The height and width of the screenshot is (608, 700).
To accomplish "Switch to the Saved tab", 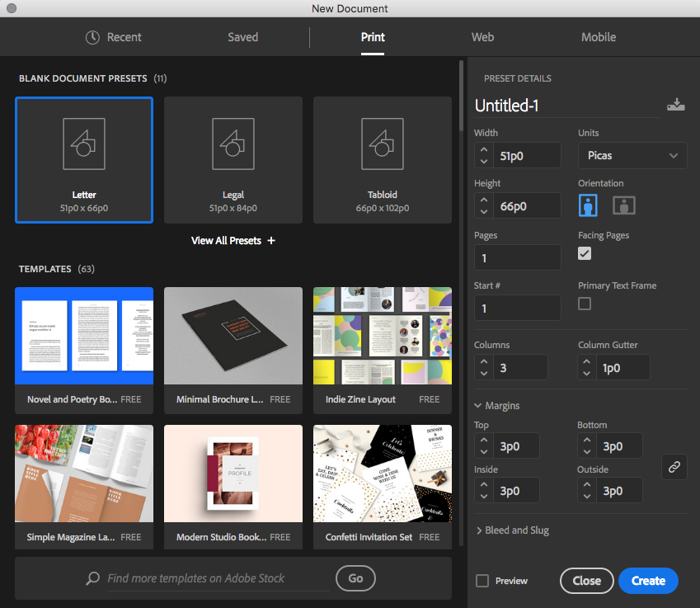I will pyautogui.click(x=243, y=37).
